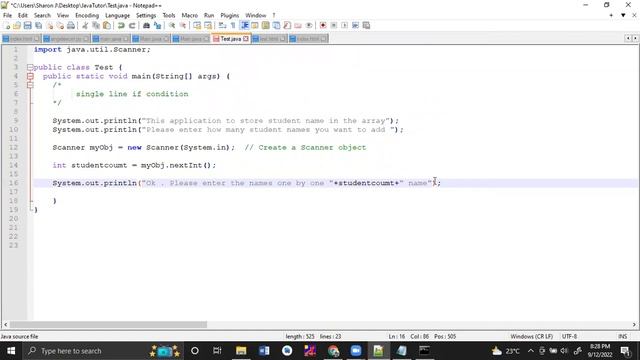The image size is (640, 360).
Task: Start recording a macro
Action: [x=323, y=25]
